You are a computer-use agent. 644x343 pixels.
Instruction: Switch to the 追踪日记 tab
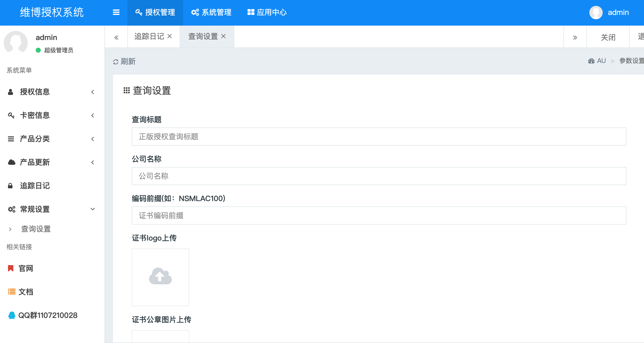click(149, 37)
